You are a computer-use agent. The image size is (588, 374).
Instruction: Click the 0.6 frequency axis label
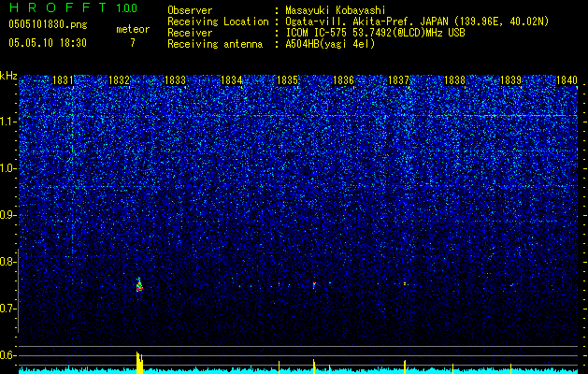7,355
